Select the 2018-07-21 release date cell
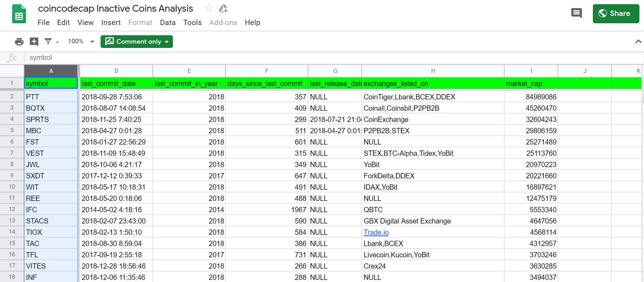 click(x=335, y=119)
